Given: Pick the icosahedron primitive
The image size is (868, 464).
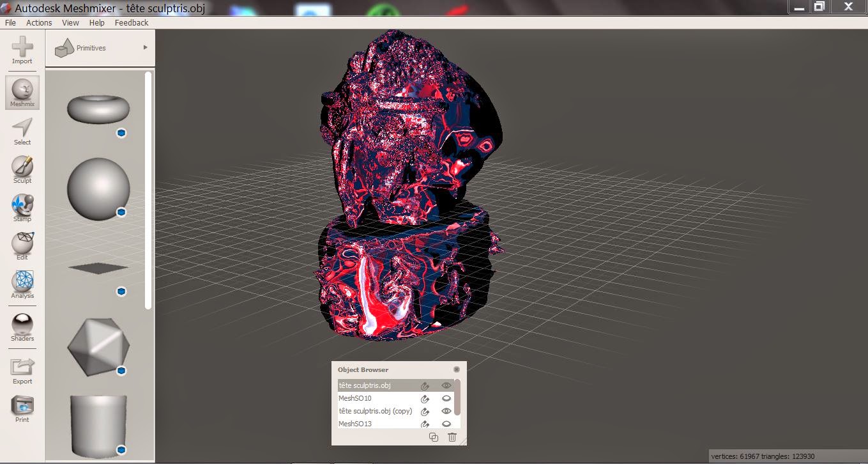Looking at the screenshot, I should click(98, 347).
